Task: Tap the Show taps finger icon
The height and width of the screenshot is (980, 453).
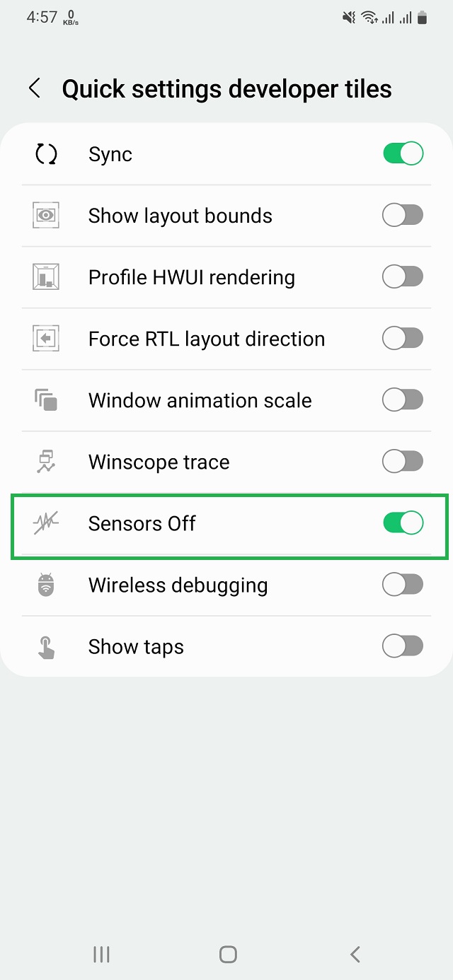Action: pos(46,647)
